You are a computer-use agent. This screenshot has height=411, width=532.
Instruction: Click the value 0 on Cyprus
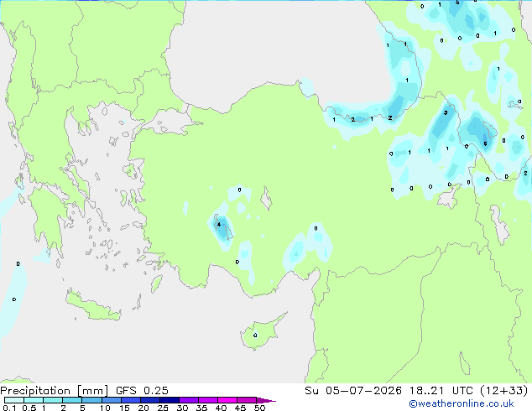(255, 336)
